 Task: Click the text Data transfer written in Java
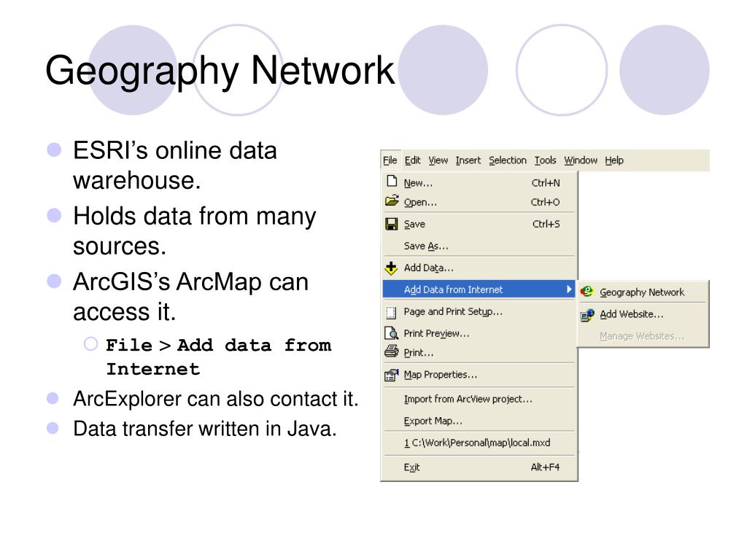click(x=205, y=429)
